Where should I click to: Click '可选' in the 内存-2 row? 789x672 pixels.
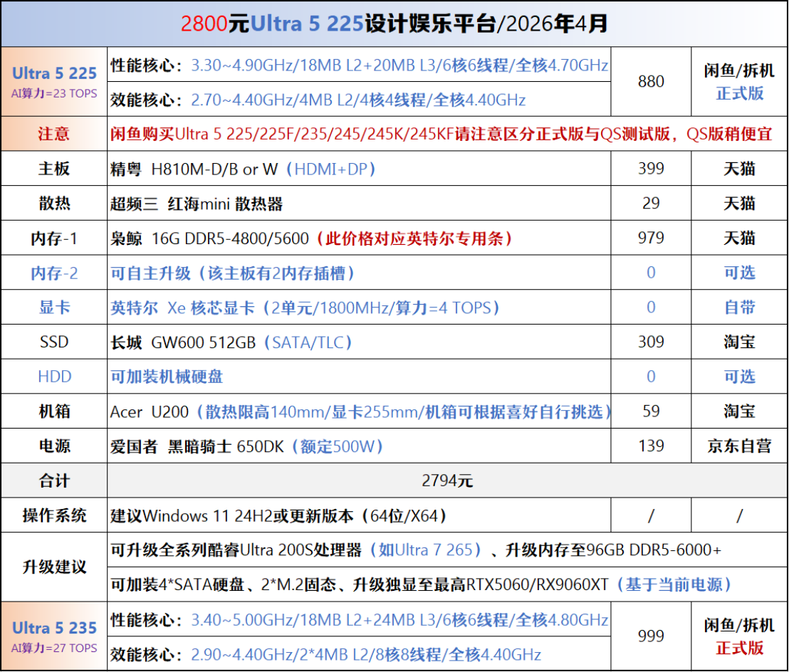point(739,273)
